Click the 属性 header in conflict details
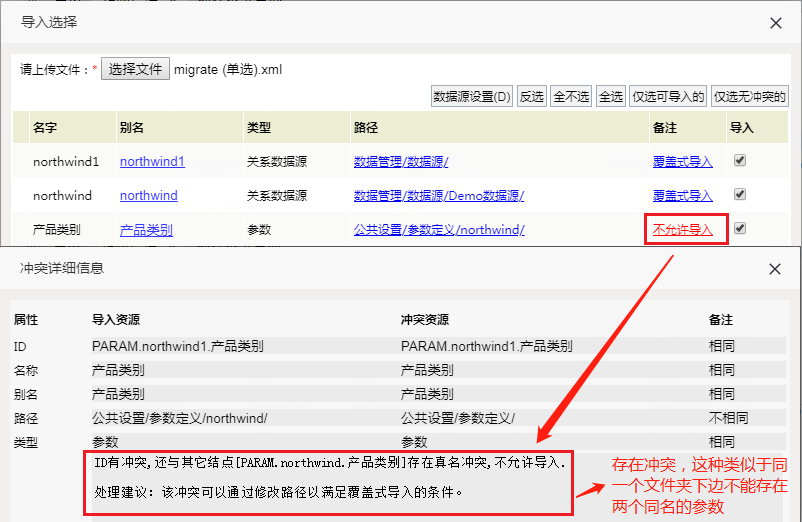The height and width of the screenshot is (522, 802). coord(26,320)
